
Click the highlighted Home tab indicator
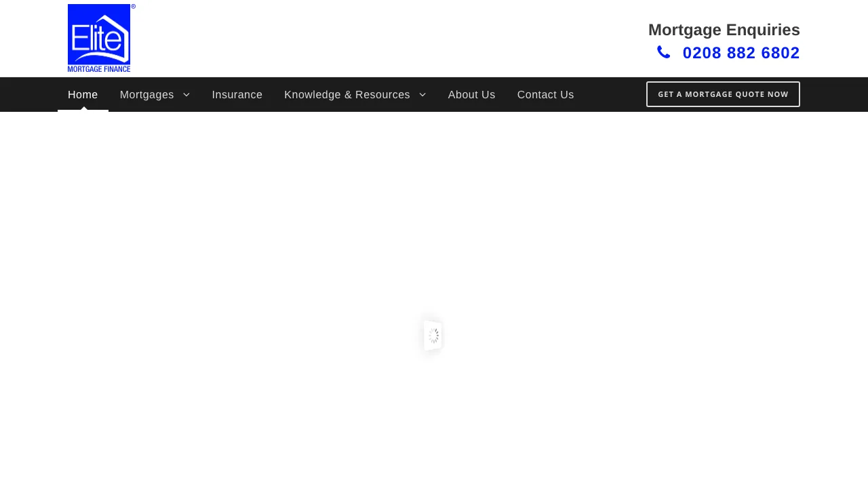click(82, 110)
